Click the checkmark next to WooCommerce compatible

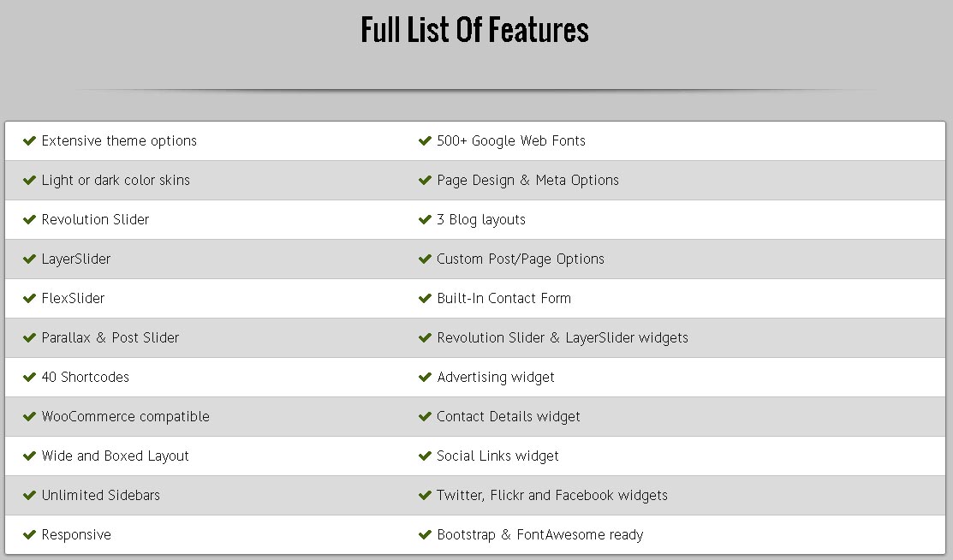point(29,416)
